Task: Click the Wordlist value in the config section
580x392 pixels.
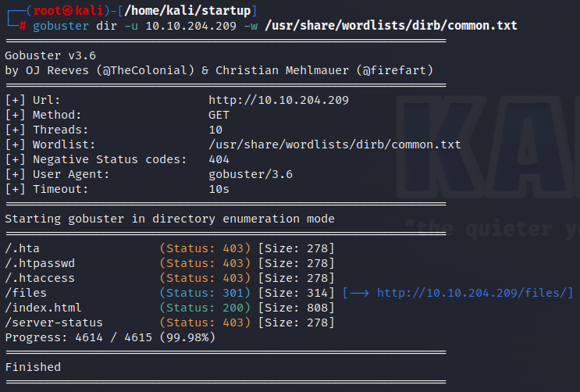Action: pos(334,144)
